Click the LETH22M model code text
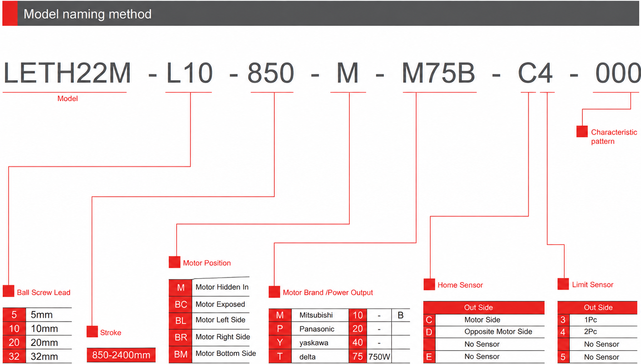This screenshot has height=364, width=641. [x=67, y=73]
